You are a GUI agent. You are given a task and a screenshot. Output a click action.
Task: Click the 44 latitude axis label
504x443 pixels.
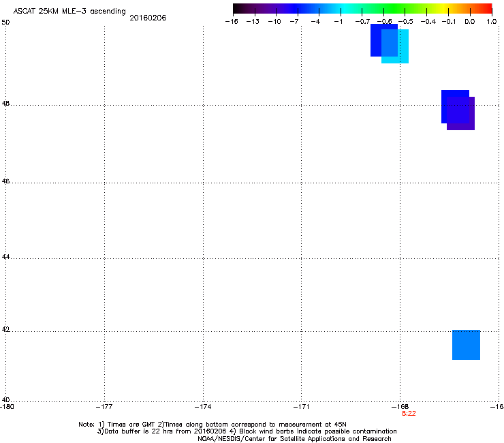tap(5, 257)
